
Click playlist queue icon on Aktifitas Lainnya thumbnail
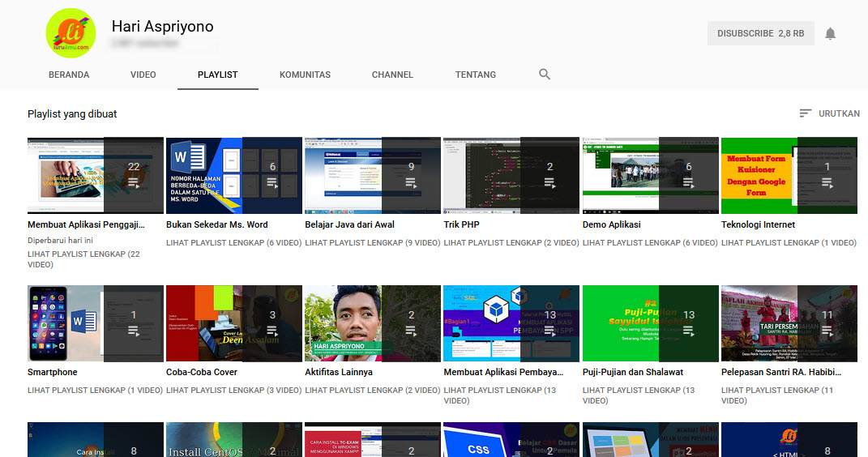point(411,331)
